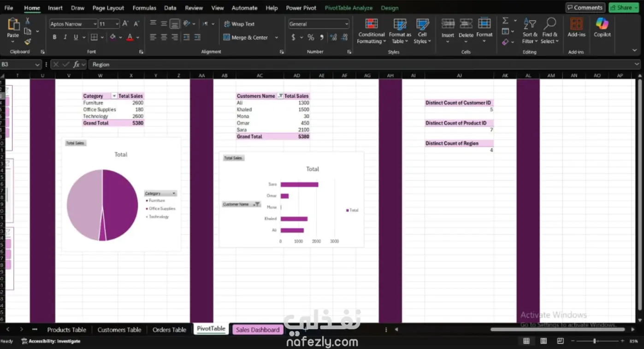Increase the cell indent
Image resolution: width=644 pixels, height=349 pixels.
coord(197,37)
